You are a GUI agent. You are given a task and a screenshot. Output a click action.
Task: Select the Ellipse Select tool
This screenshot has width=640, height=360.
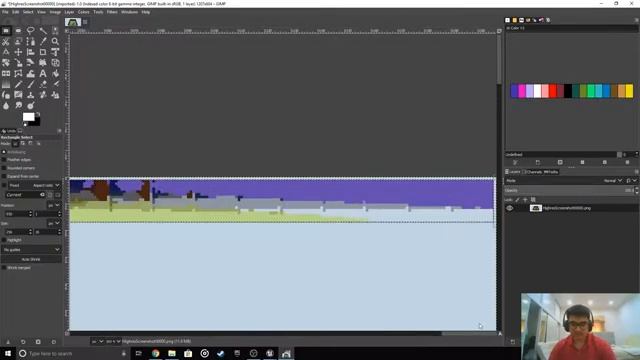pyautogui.click(x=18, y=31)
